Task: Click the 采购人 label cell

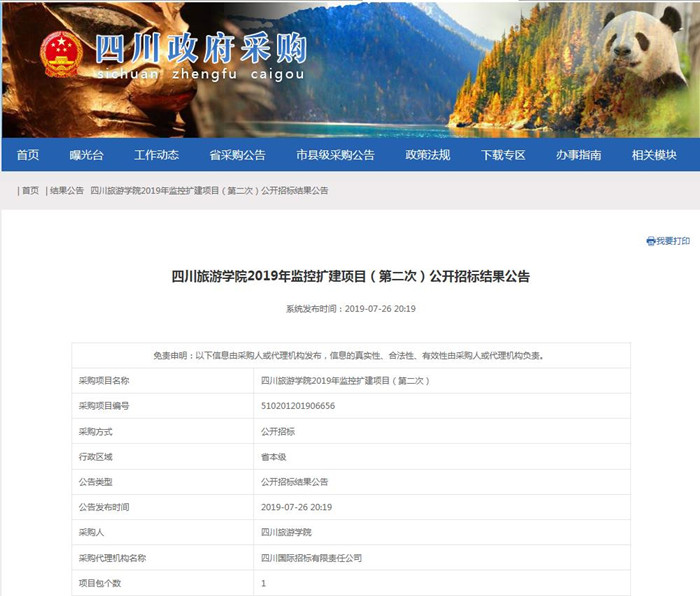Action: [162, 532]
